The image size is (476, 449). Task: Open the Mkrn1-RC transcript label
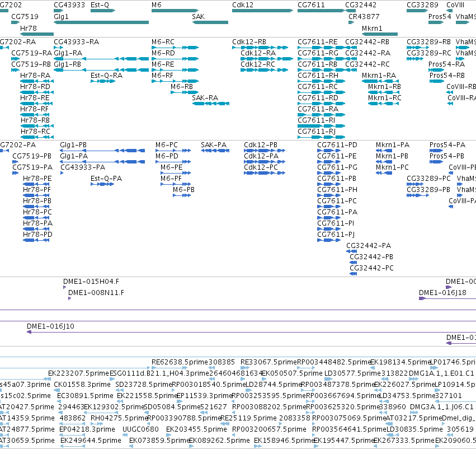click(x=385, y=98)
